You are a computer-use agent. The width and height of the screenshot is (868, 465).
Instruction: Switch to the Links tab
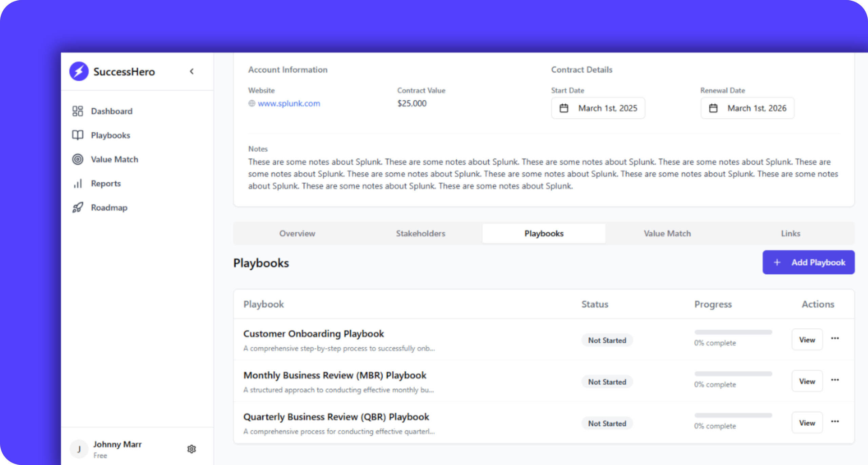[x=790, y=233]
